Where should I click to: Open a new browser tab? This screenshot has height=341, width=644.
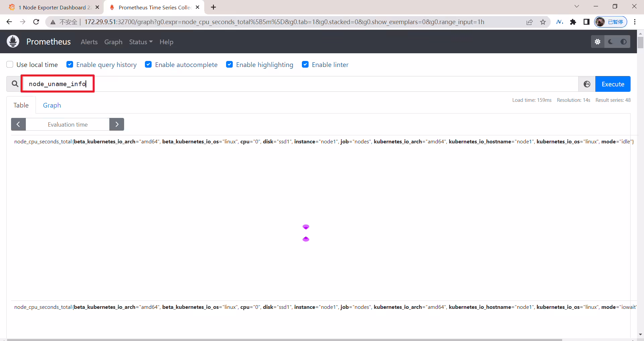(x=213, y=7)
